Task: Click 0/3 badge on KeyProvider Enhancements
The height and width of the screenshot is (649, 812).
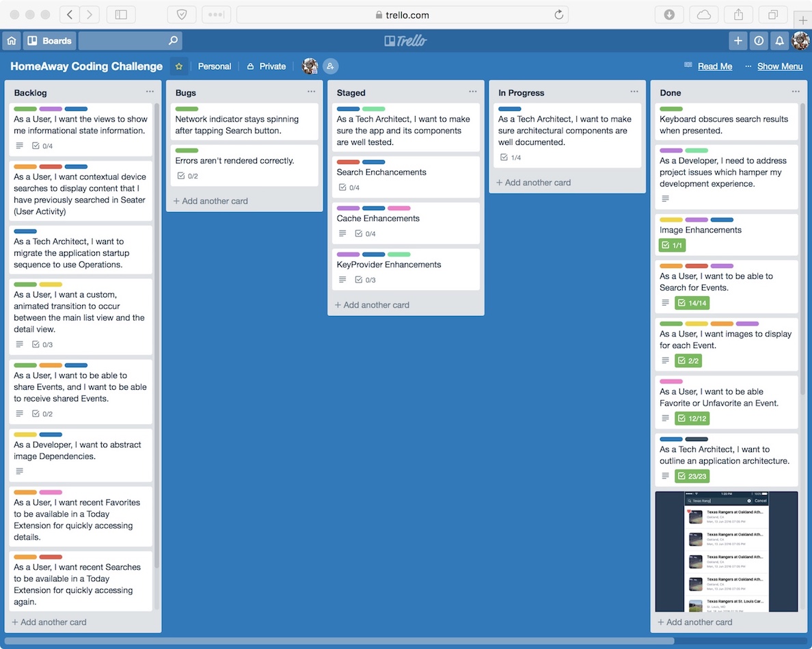Action: [x=365, y=280]
